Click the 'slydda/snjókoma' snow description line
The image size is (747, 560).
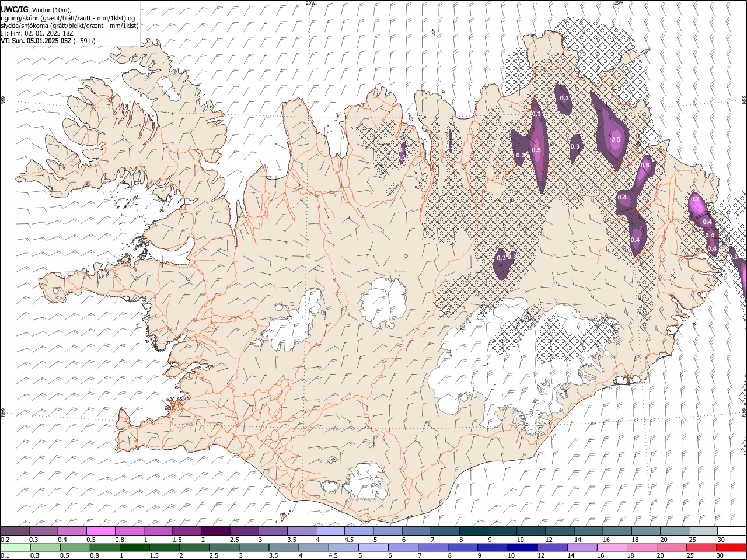(x=69, y=26)
